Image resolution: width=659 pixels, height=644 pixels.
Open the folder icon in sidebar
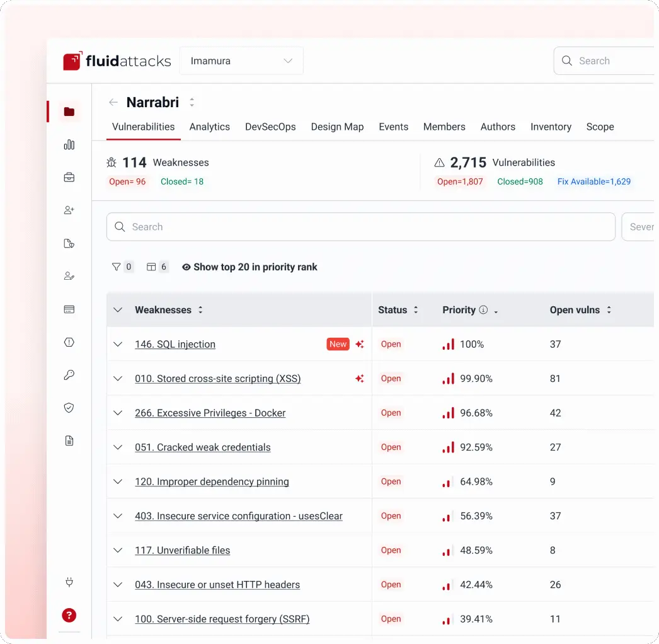pos(69,112)
